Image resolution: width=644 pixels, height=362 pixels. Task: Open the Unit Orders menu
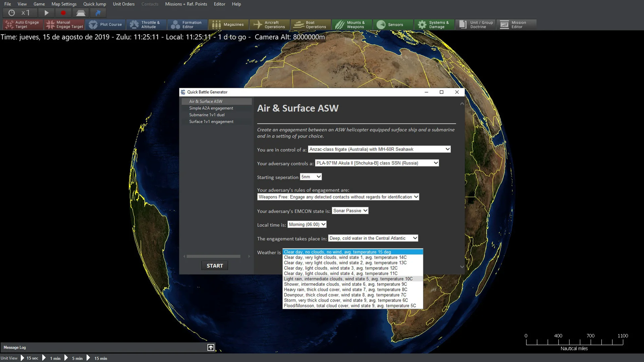tap(123, 4)
